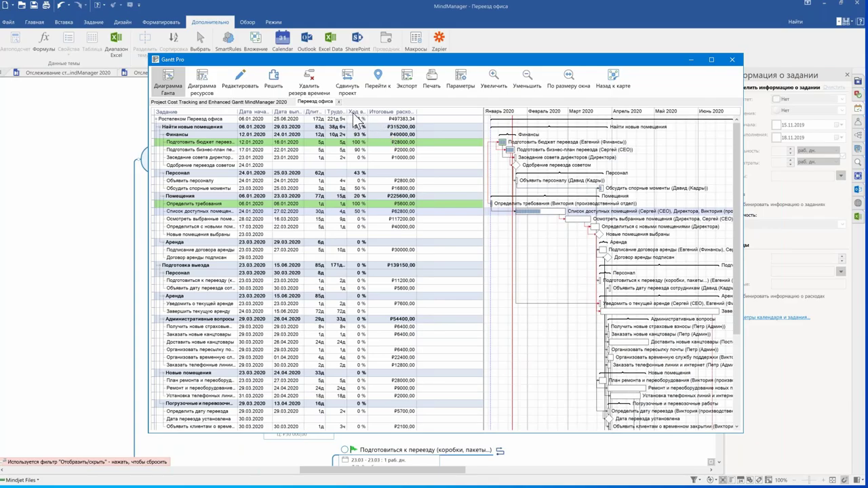Switch to the Вставка ribbon tab

(64, 22)
